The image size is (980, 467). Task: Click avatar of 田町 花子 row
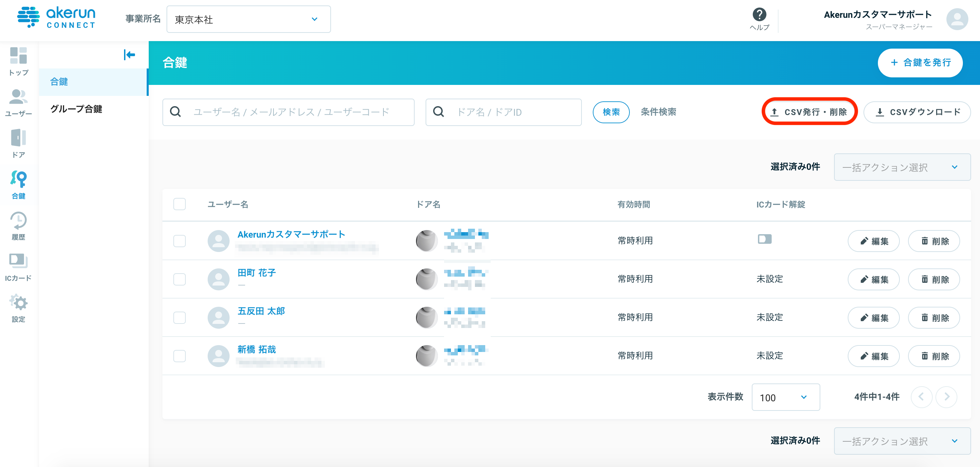[x=218, y=279]
